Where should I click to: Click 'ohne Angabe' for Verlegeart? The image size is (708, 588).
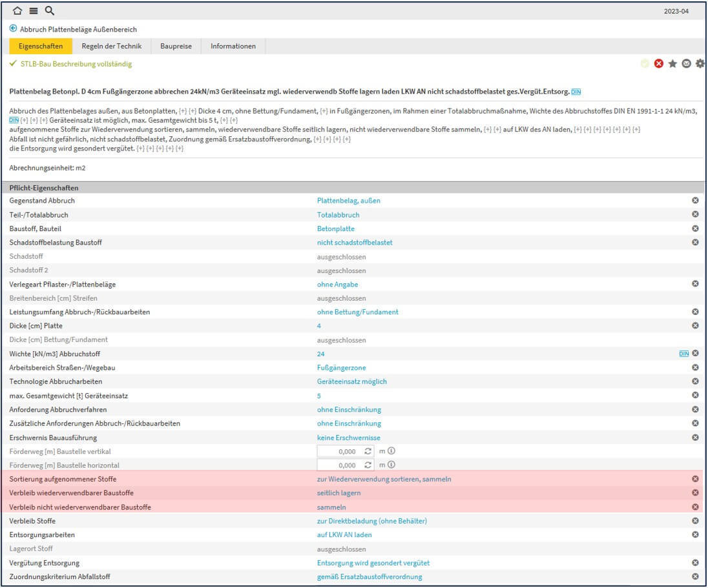pos(337,285)
